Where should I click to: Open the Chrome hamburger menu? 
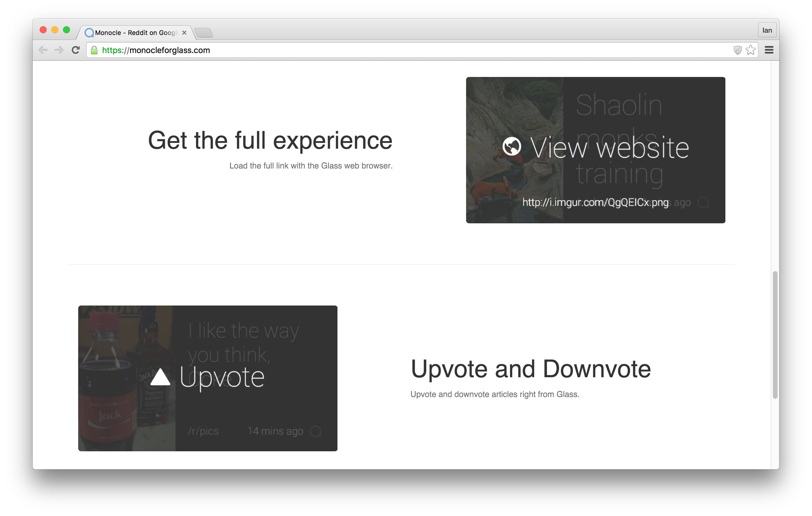tap(769, 50)
